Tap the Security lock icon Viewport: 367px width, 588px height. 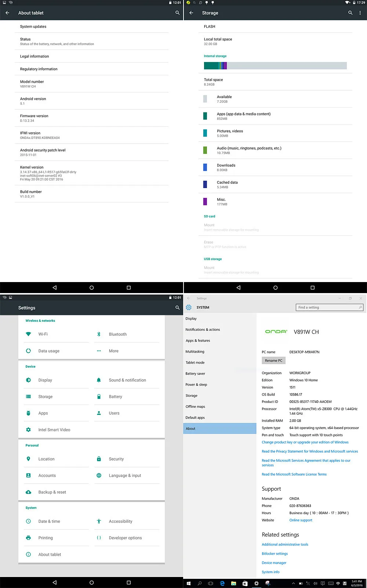click(99, 459)
